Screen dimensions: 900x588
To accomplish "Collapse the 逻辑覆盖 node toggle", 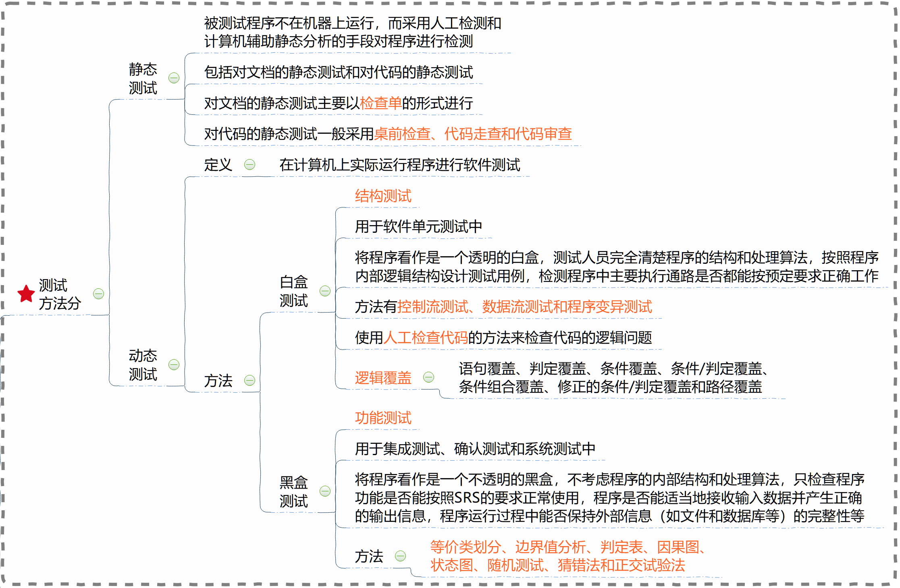I will tap(428, 377).
